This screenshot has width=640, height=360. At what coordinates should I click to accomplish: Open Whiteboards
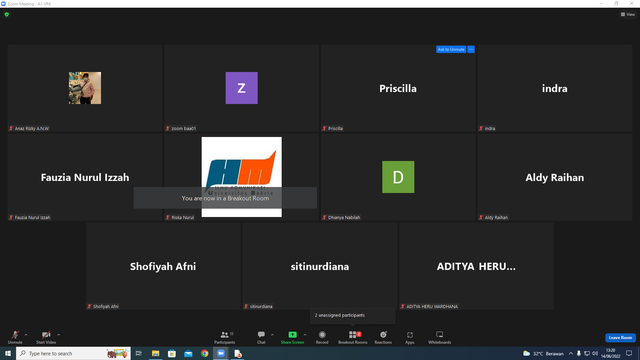[x=440, y=337]
